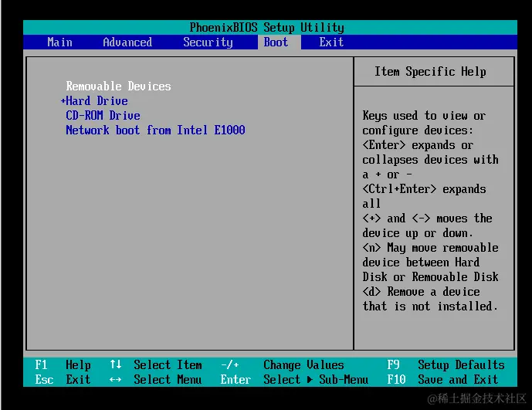
Task: Select Network boot from Intel E1000
Action: (155, 130)
